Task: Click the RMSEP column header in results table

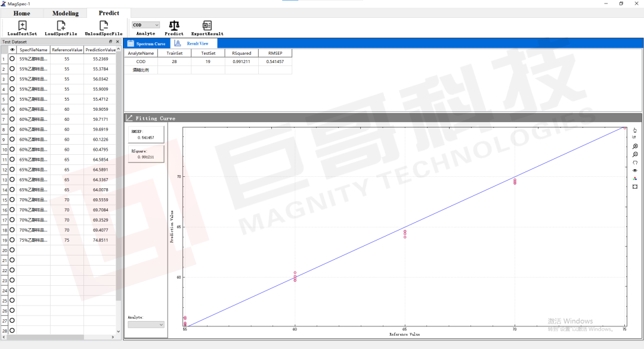Action: click(275, 53)
